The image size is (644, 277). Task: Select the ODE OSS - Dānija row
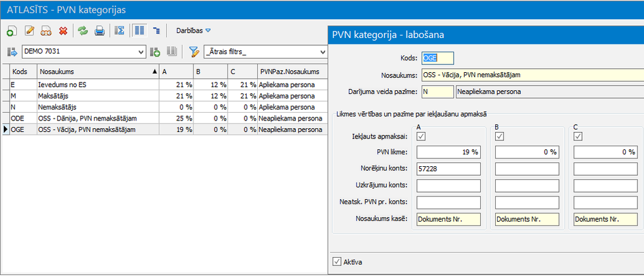tap(84, 118)
